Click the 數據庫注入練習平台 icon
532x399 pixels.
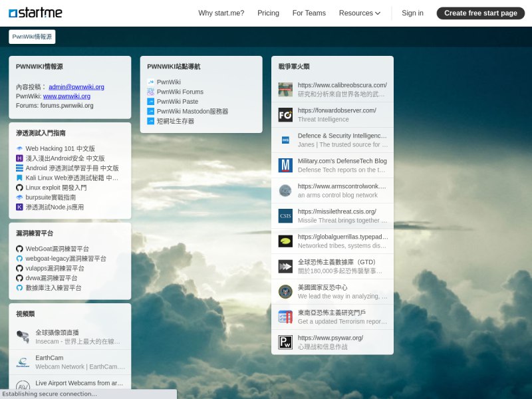pyautogui.click(x=19, y=288)
